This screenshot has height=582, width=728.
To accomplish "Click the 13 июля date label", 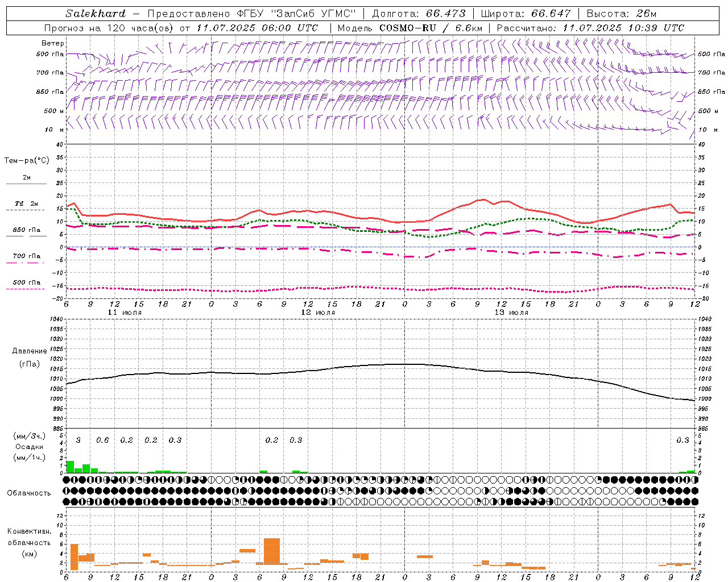I will (x=511, y=313).
